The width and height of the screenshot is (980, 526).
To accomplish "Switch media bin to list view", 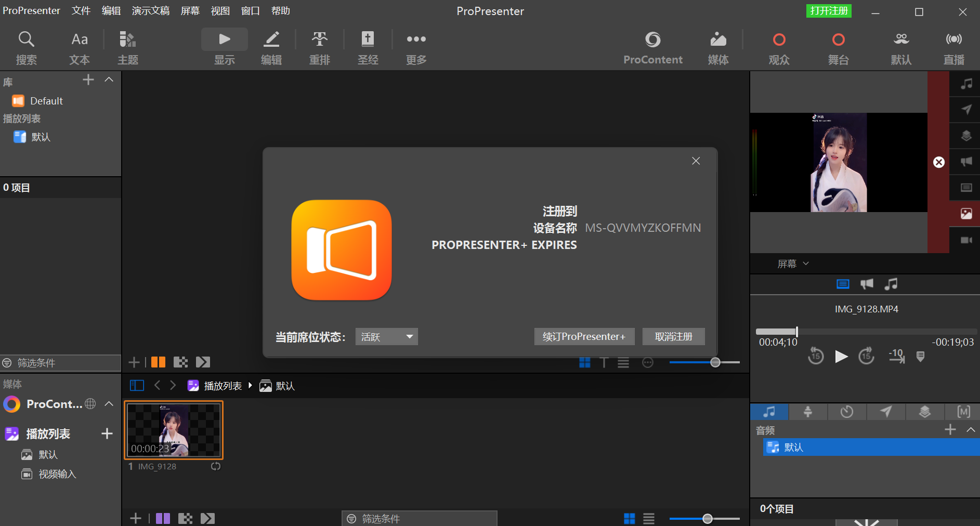I will (x=649, y=518).
